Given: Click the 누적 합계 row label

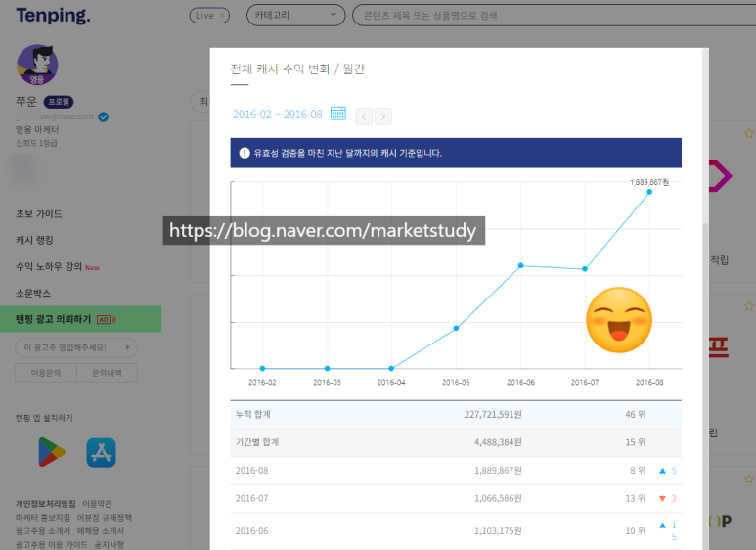Looking at the screenshot, I should click(252, 414).
